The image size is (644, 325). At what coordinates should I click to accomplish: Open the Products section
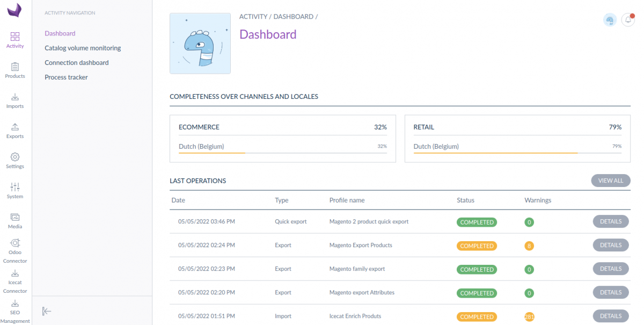(15, 70)
